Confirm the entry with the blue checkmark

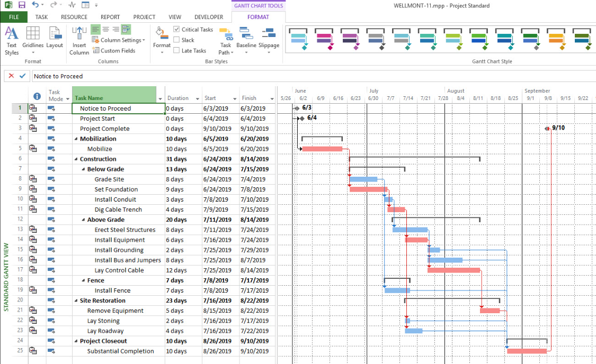coord(22,76)
